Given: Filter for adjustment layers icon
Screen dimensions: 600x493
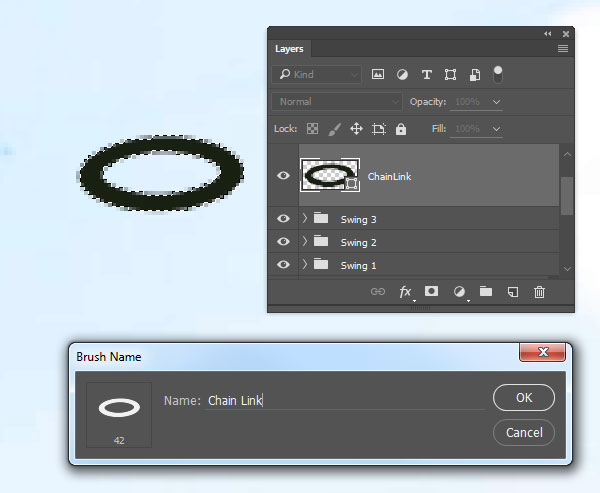Looking at the screenshot, I should pyautogui.click(x=402, y=74).
